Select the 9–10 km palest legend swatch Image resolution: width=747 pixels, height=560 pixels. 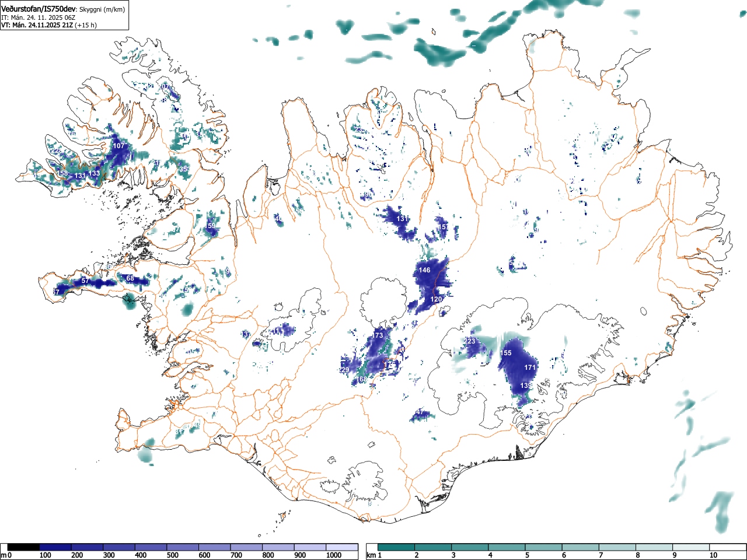pos(692,547)
